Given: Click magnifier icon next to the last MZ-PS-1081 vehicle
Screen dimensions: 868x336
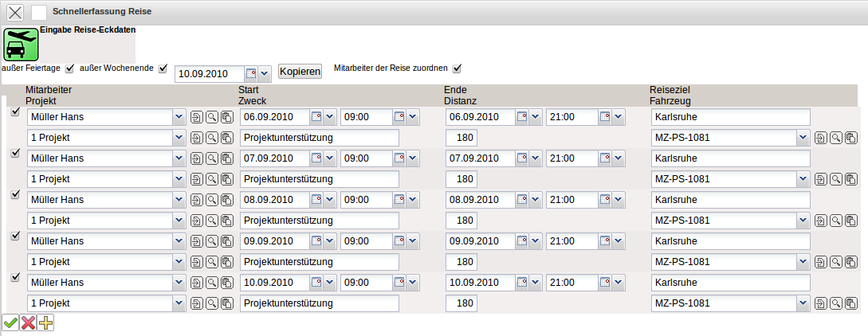Looking at the screenshot, I should pos(835,303).
